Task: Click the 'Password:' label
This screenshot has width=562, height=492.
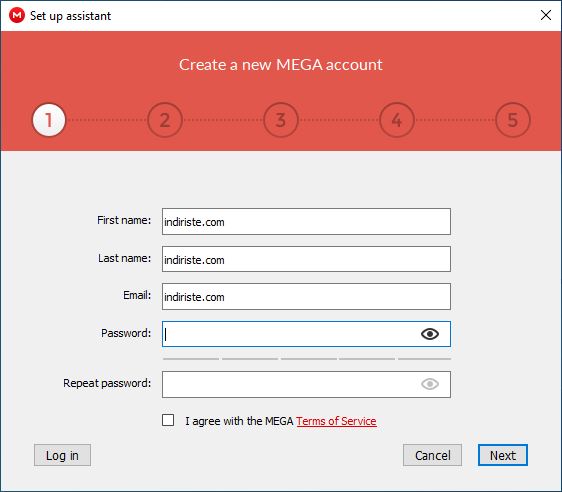Action: point(126,333)
